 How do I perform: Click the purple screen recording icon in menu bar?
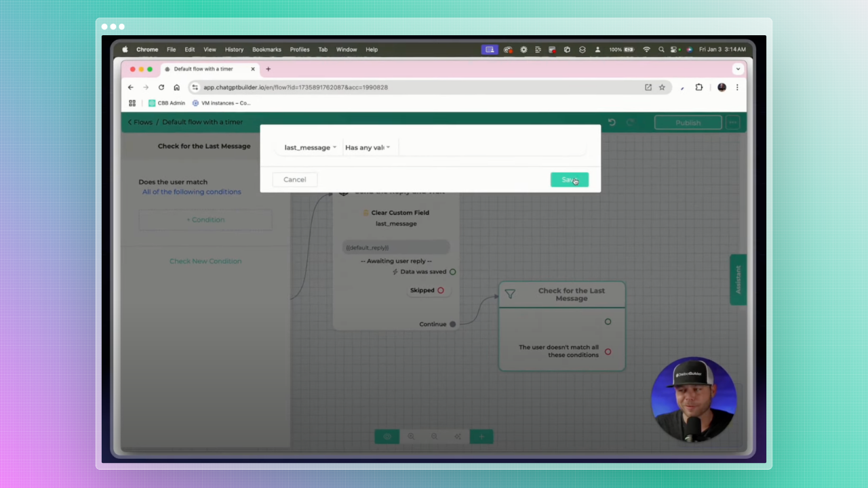point(489,49)
